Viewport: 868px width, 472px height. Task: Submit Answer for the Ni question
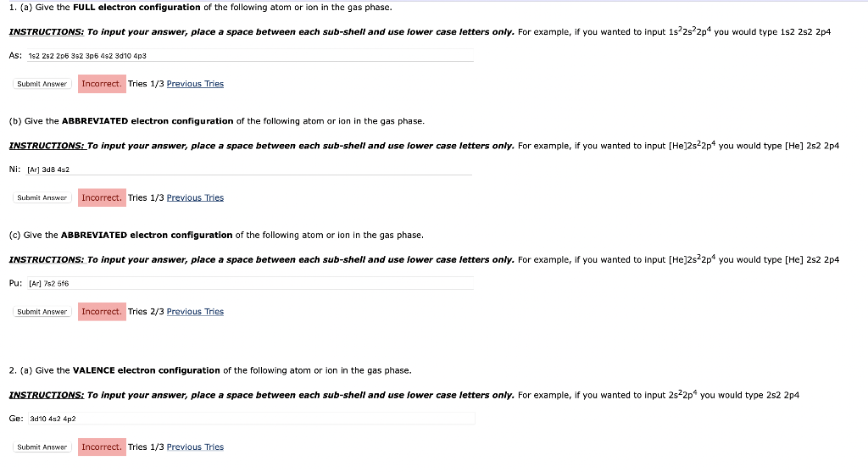coord(42,197)
